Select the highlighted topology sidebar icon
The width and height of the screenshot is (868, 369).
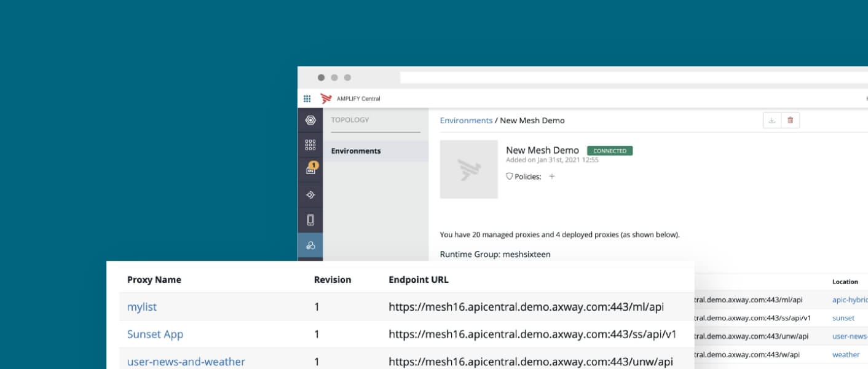310,245
